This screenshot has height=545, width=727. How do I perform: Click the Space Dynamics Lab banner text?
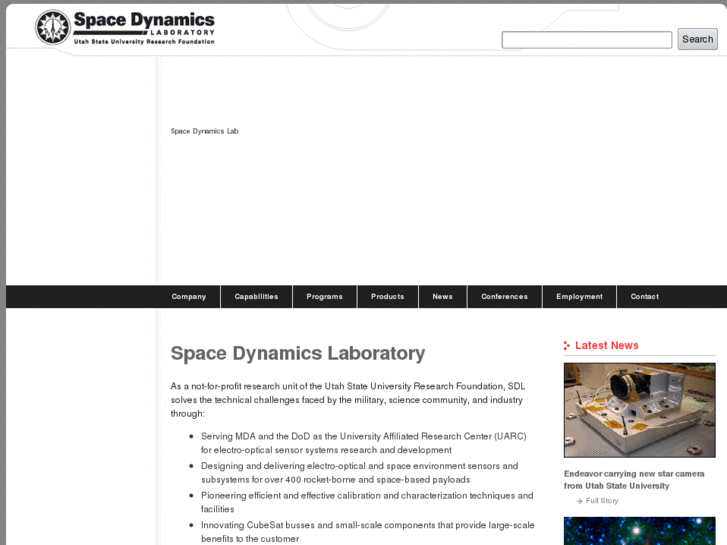[204, 131]
